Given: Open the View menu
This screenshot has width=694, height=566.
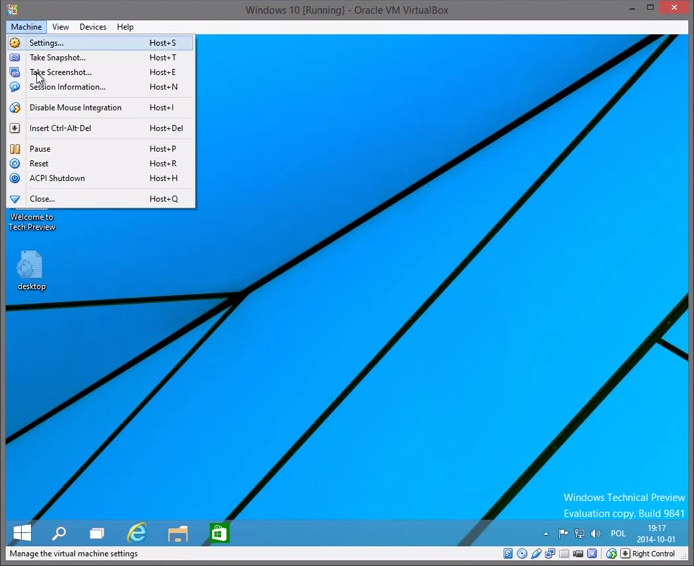Looking at the screenshot, I should 61,27.
